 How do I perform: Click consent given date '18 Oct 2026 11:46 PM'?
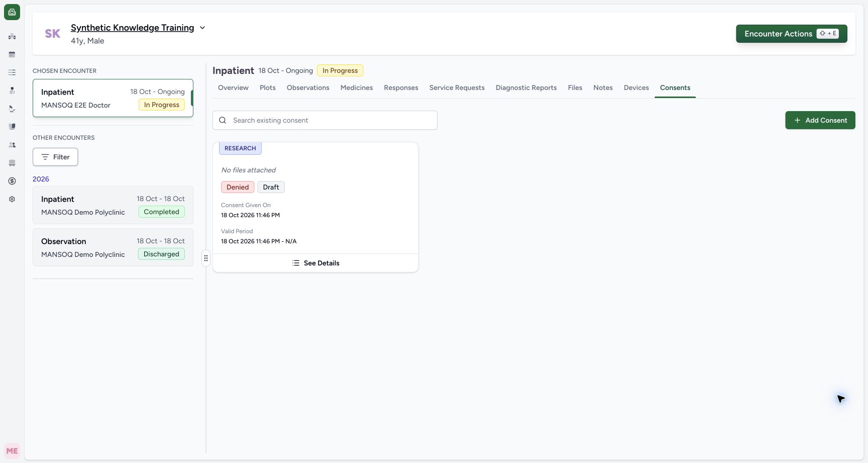[251, 215]
